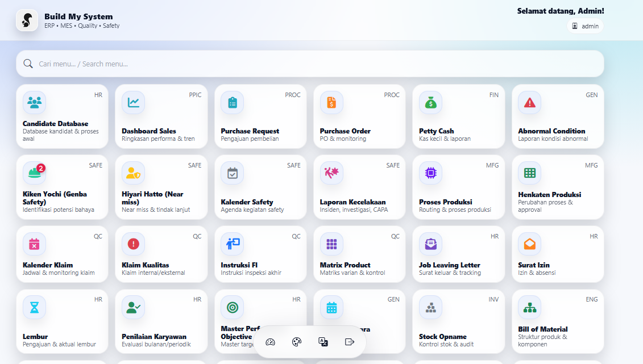Open Laporan Kecelakaan crash icon
The height and width of the screenshot is (364, 643).
(331, 173)
